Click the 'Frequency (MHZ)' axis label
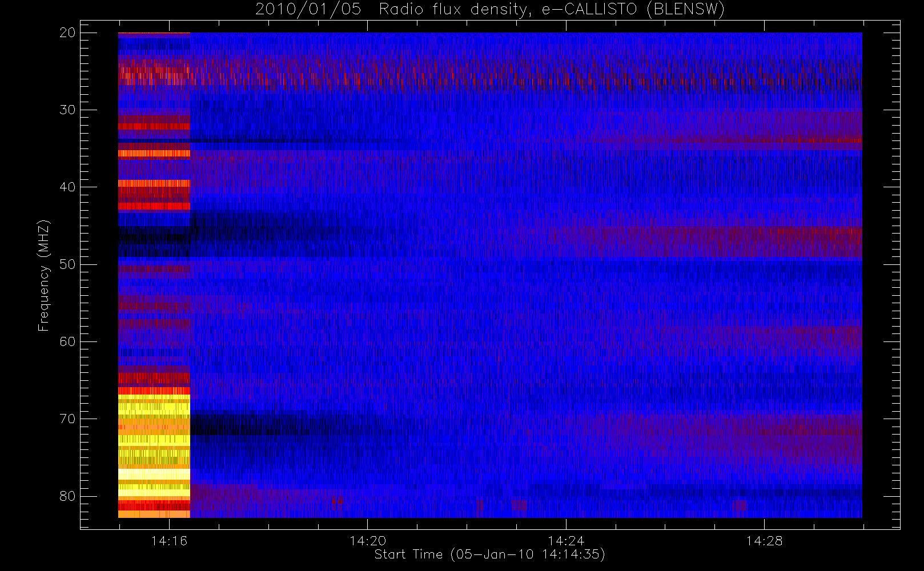Screen dimensions: 924x571 coord(44,275)
